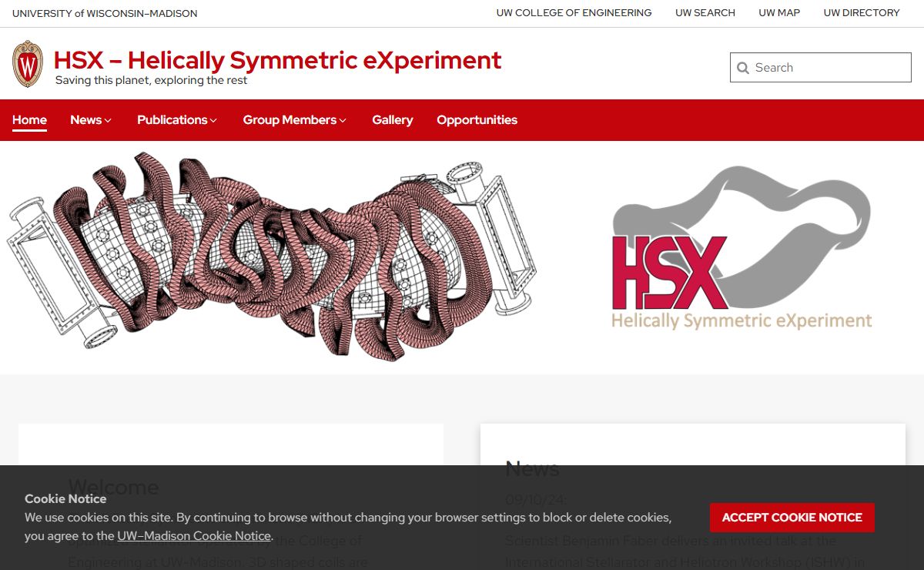924x570 pixels.
Task: Click the tagline 'Saving this planet, exploring the rest'
Action: (x=151, y=80)
